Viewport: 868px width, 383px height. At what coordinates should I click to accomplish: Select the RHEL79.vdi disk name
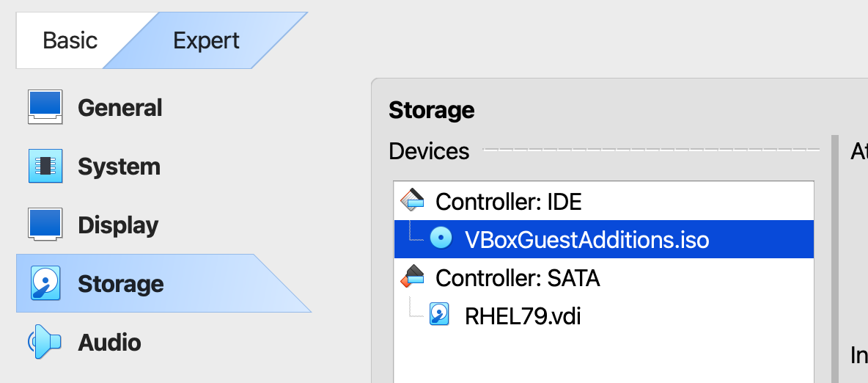pyautogui.click(x=523, y=315)
